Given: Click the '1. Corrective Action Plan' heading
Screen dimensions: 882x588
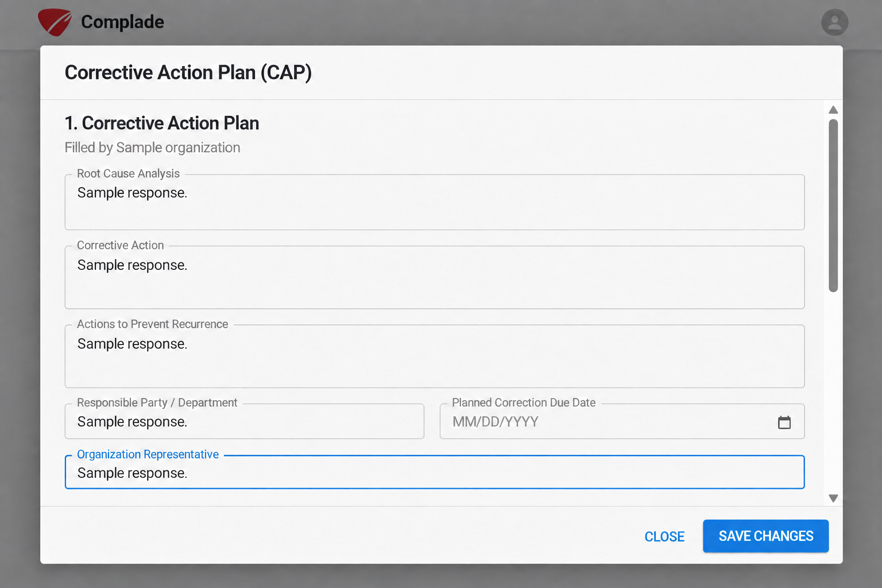Looking at the screenshot, I should coord(162,123).
